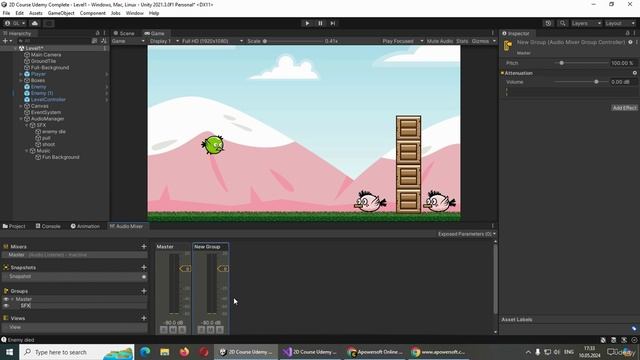The height and width of the screenshot is (360, 640).
Task: Click the Hierarchy search field
Action: (x=53, y=41)
